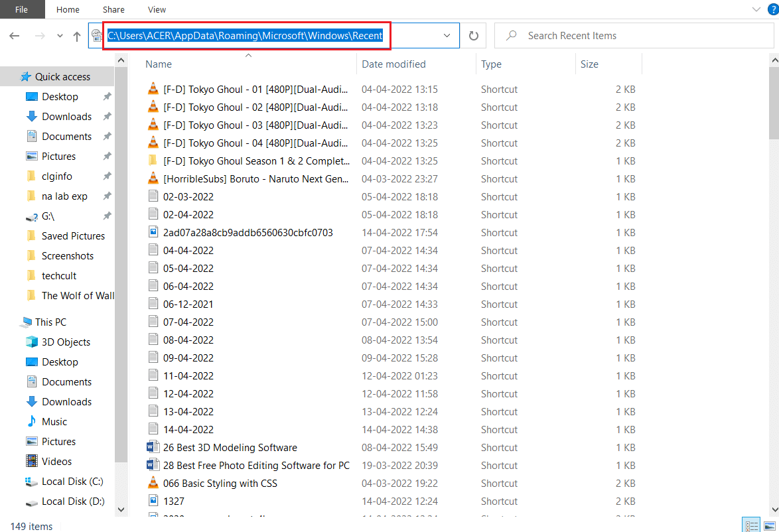Open the File menu
This screenshot has width=779, height=532.
coord(22,9)
